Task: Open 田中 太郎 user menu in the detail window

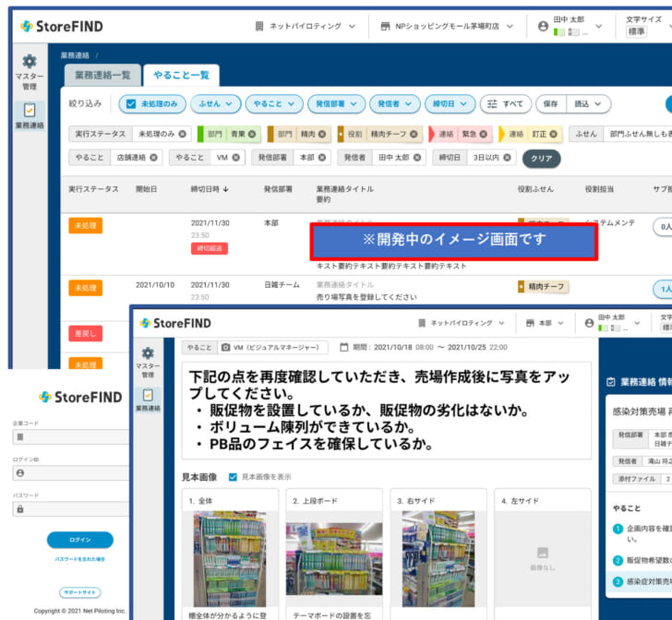Action: 613,323
